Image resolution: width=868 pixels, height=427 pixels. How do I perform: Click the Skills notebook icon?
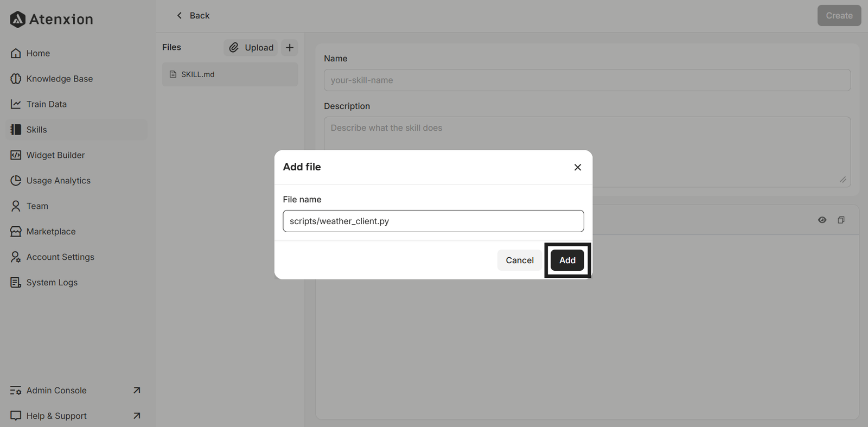point(16,130)
